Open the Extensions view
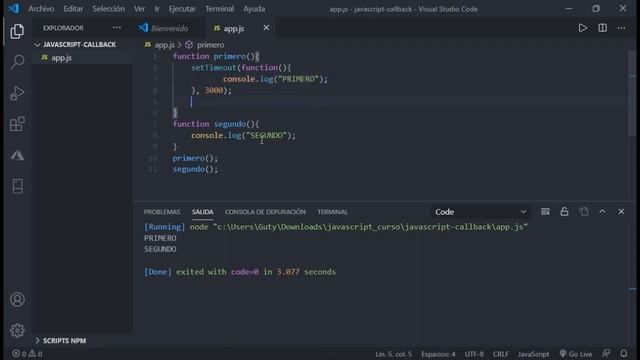Screen dimensions: 640x360 [17, 124]
